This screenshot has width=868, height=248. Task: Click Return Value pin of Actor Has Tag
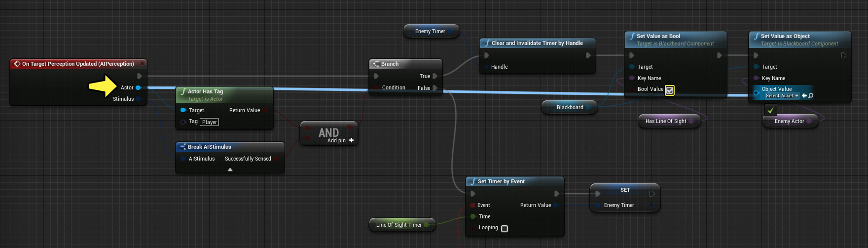(x=265, y=110)
